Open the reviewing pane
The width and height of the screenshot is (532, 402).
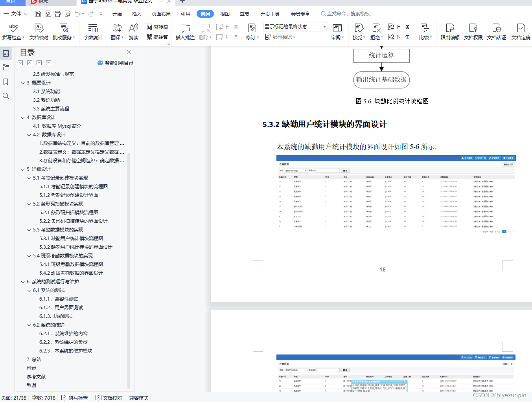click(337, 32)
